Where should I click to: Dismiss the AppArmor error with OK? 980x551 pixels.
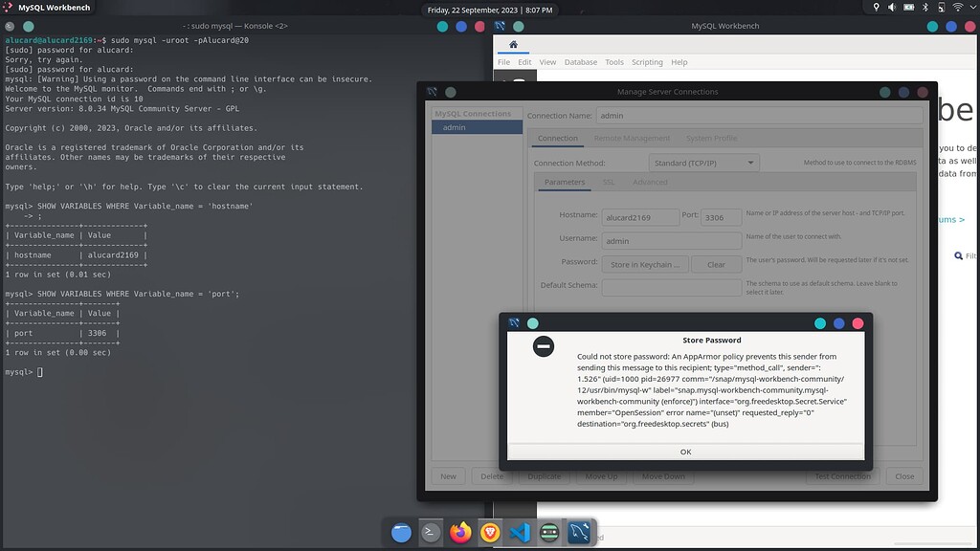click(x=685, y=452)
